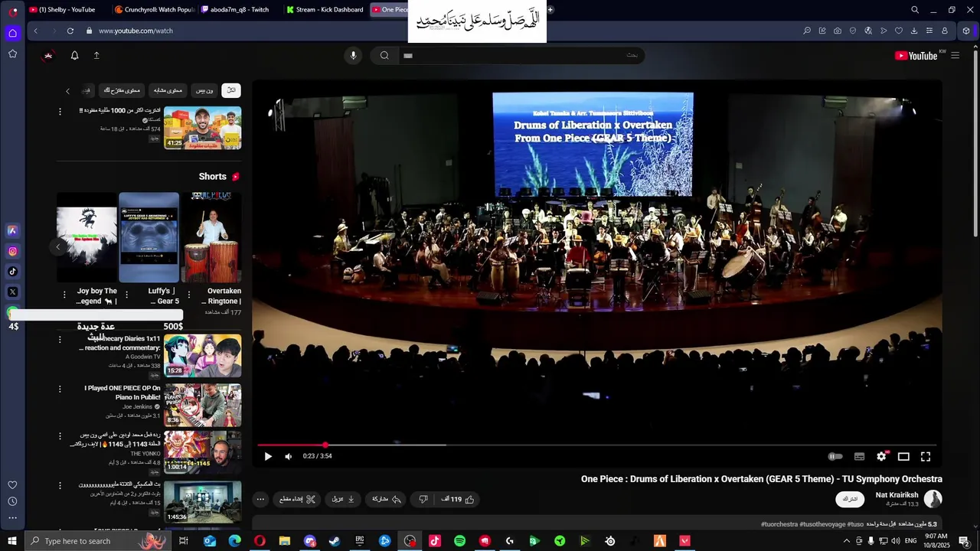The height and width of the screenshot is (551, 980).
Task: Open Steam from Windows taskbar
Action: [335, 541]
